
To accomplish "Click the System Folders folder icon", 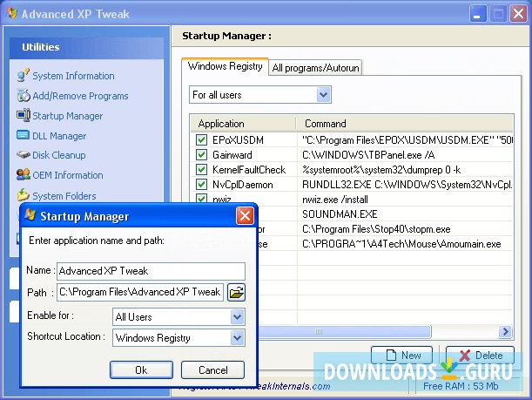I will [23, 195].
